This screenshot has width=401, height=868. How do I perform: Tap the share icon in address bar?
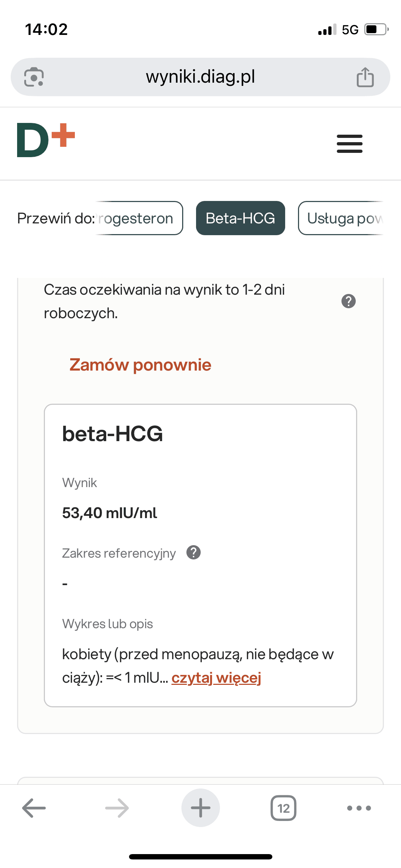click(365, 77)
